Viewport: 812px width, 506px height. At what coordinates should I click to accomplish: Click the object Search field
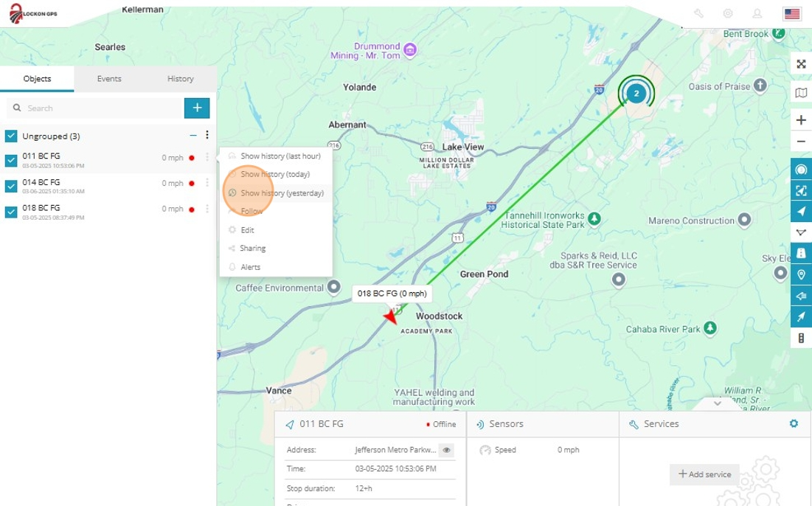click(95, 108)
